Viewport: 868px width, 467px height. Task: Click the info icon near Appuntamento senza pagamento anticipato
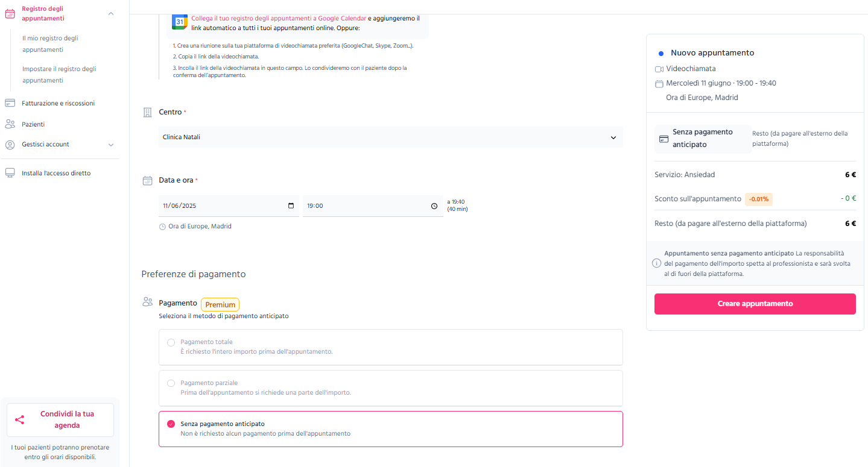[657, 263]
